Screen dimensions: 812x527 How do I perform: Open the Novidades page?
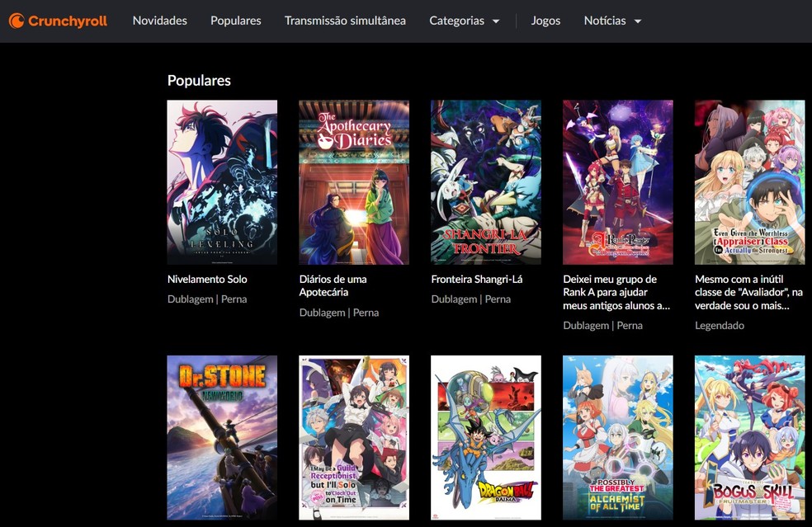tap(159, 21)
